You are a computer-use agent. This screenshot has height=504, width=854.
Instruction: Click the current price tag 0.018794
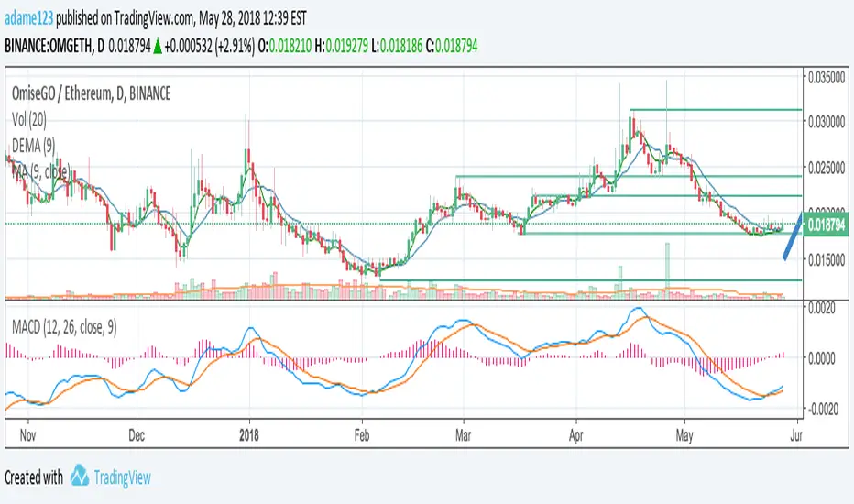point(827,225)
